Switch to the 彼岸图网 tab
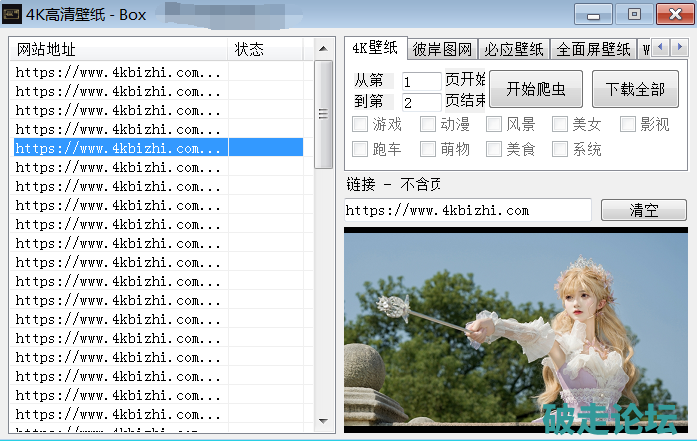This screenshot has height=441, width=697. tap(441, 49)
